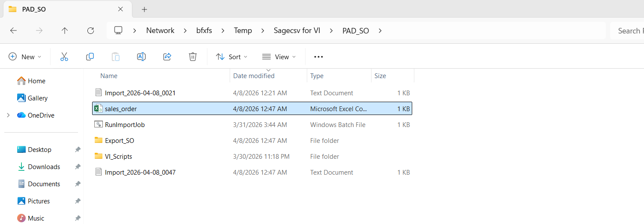Viewport: 644px width, 224px height.
Task: Click the pin icon beside Pictures
Action: pos(78,201)
